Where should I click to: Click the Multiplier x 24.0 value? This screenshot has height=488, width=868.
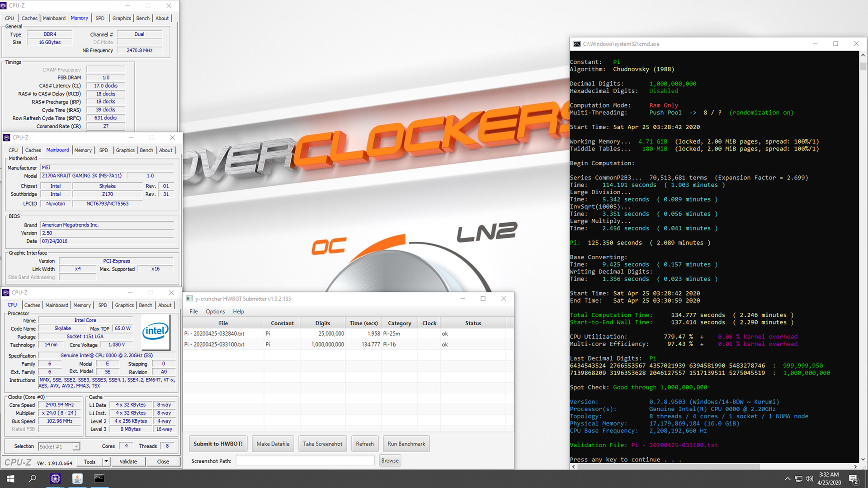coord(59,413)
